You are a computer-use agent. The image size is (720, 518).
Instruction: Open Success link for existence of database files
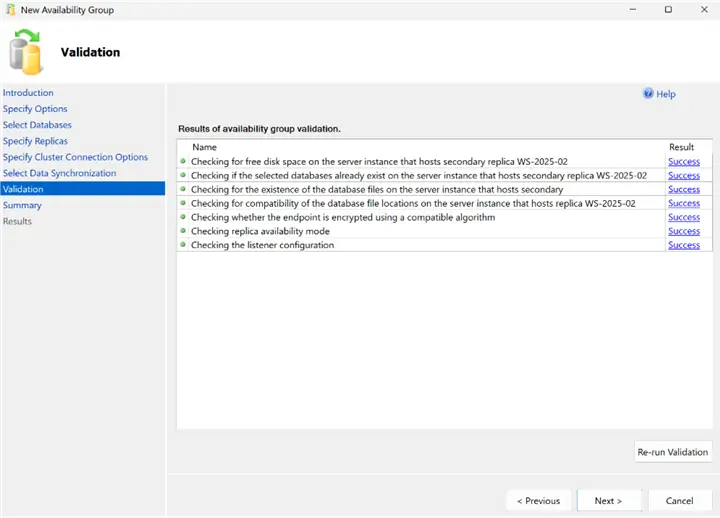[x=684, y=189]
